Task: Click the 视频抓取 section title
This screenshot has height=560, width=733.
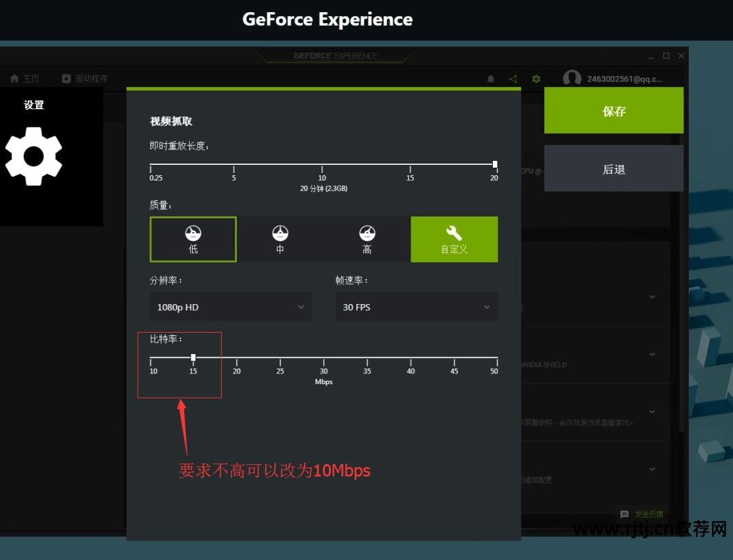Action: pyautogui.click(x=170, y=122)
